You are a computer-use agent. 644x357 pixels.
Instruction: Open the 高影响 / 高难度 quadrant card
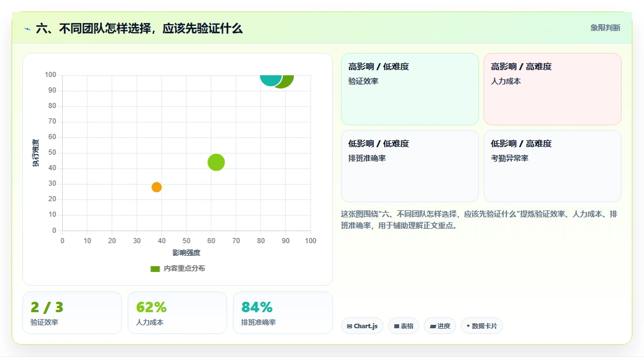[x=553, y=89]
